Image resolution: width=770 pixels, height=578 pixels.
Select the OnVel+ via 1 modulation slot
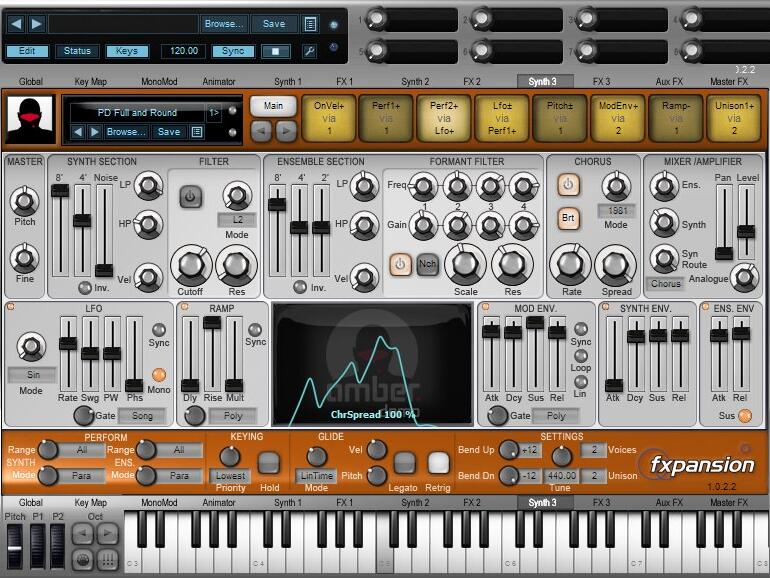[329, 118]
